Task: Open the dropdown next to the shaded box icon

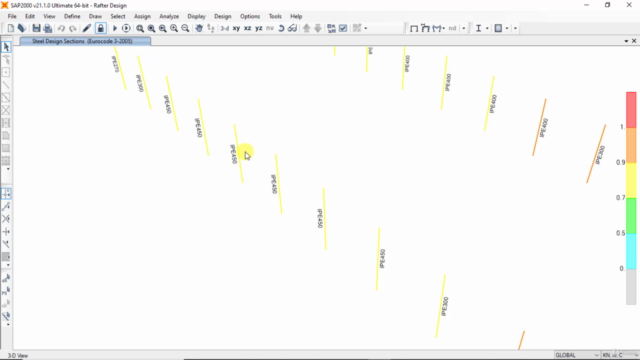Action: click(x=507, y=28)
